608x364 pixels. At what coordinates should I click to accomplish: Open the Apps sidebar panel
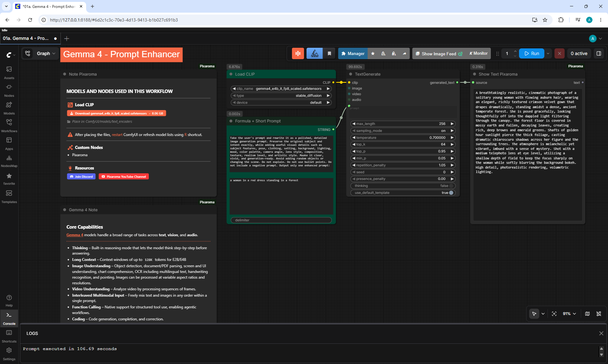9,143
